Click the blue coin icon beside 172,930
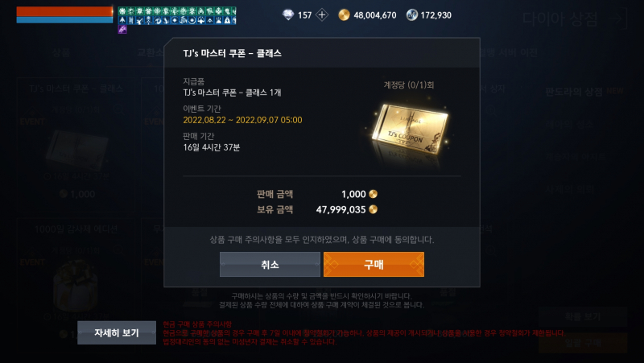The height and width of the screenshot is (363, 644). click(x=411, y=15)
